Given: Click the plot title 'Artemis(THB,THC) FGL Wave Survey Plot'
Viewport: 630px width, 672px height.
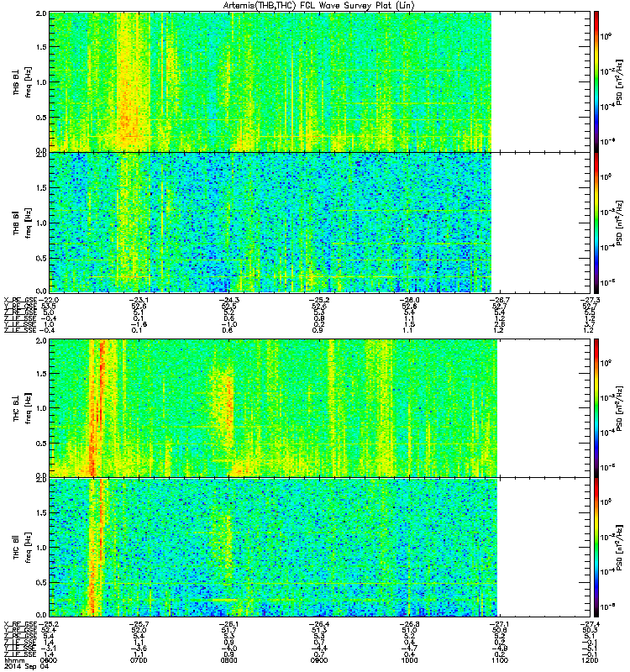Looking at the screenshot, I should click(319, 6).
